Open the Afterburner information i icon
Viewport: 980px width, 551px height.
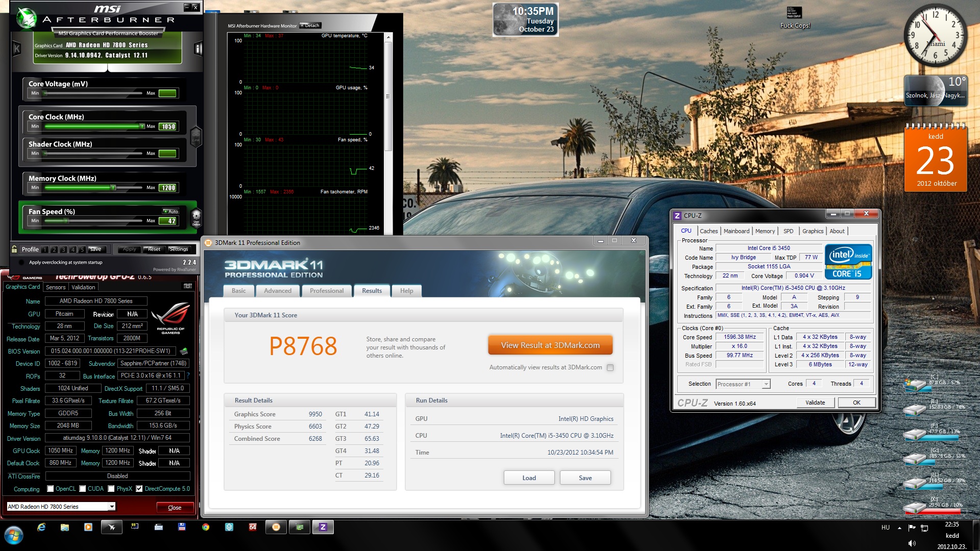click(198, 49)
